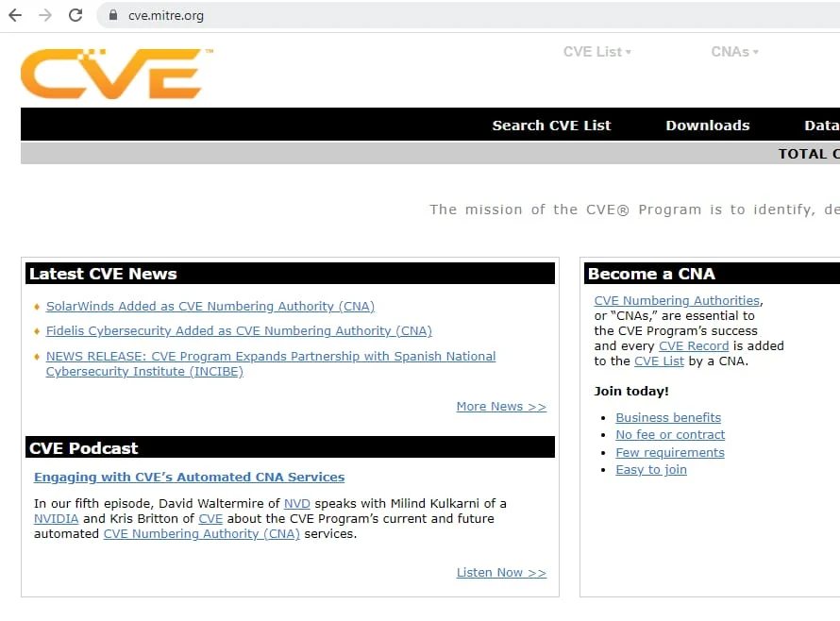840x621 pixels.
Task: Click the orange CVE logo
Action: click(116, 74)
